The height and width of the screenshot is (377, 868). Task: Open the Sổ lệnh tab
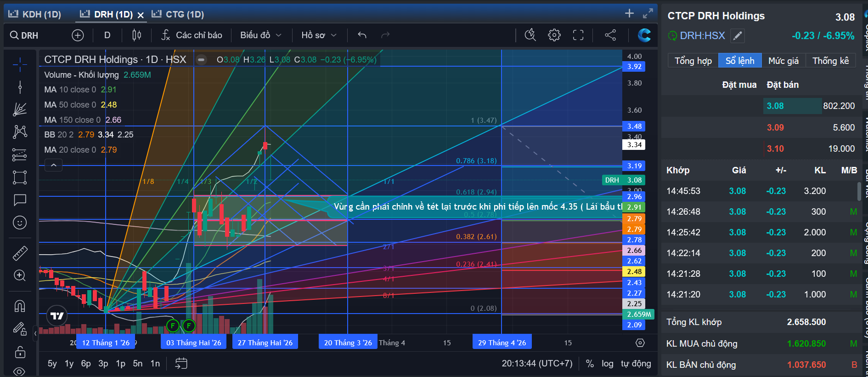pos(740,61)
